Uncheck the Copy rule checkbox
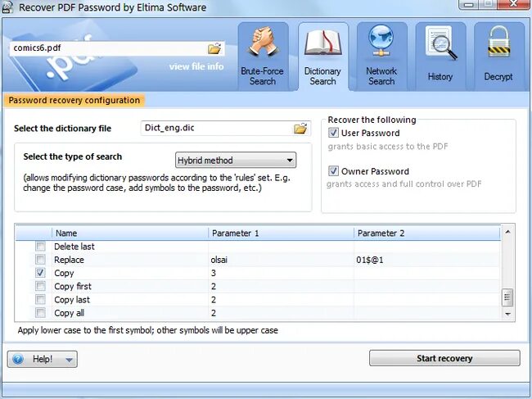The image size is (532, 399). [40, 273]
